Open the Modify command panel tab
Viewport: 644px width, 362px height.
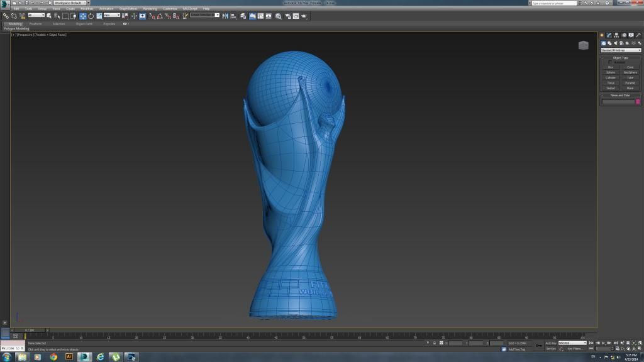click(x=609, y=35)
